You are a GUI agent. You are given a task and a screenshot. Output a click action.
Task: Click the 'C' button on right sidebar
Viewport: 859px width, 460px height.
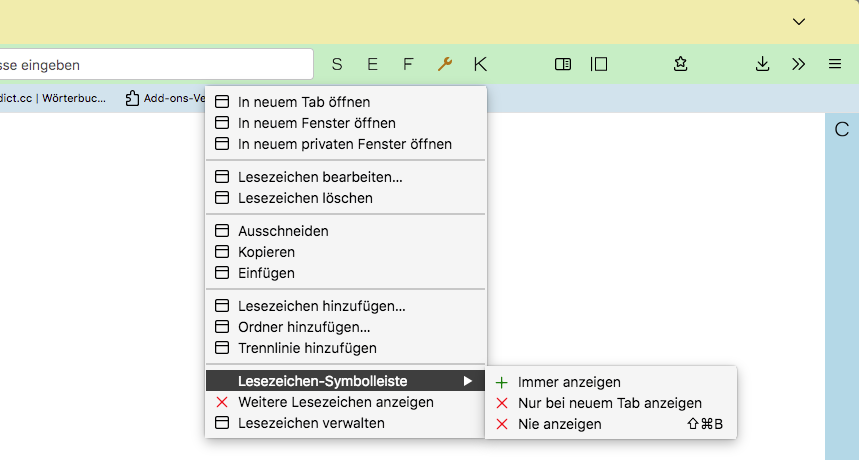841,129
